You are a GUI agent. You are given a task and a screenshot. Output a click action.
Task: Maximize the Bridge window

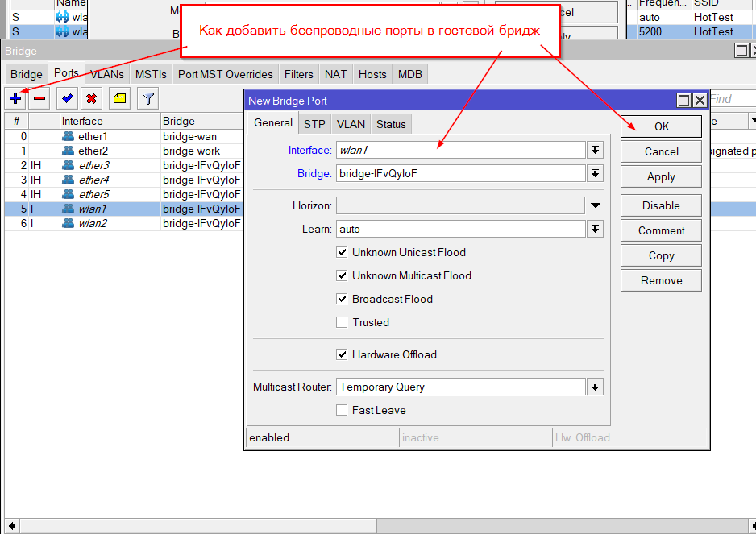click(x=741, y=51)
